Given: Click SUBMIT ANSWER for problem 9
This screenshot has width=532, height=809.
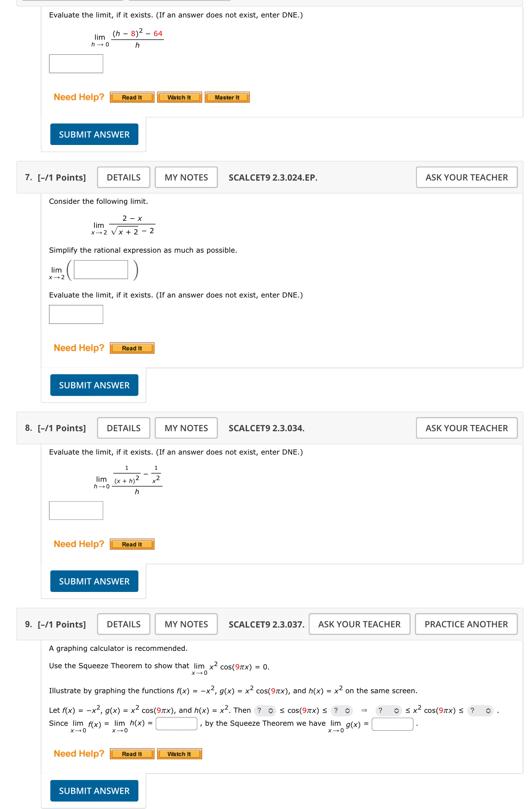Looking at the screenshot, I should click(94, 790).
